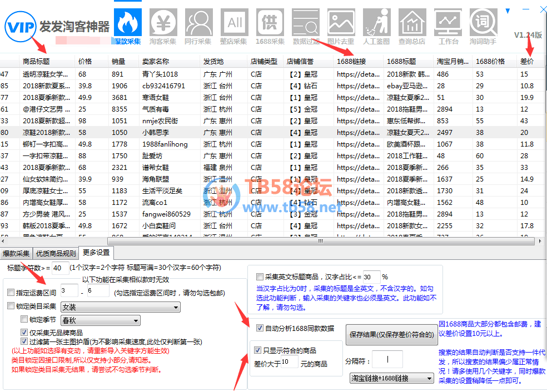Click the 整店采集 All icon
The width and height of the screenshot is (547, 392).
coord(234,23)
